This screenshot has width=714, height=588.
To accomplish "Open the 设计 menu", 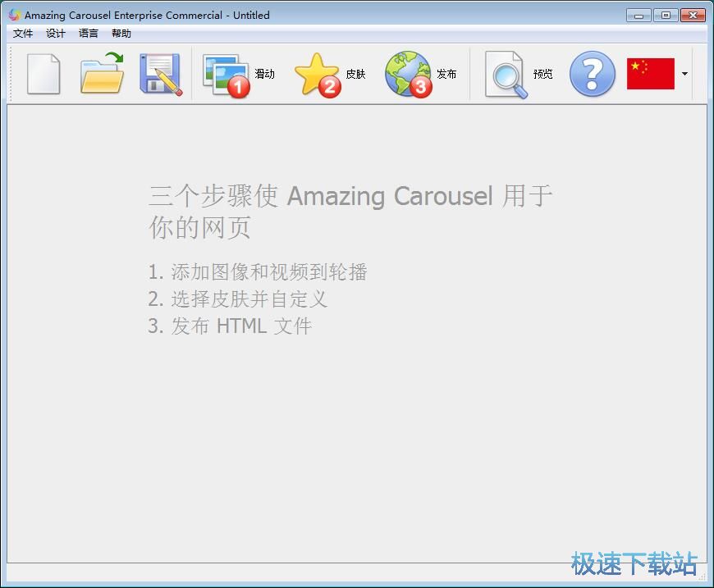I will coord(56,34).
